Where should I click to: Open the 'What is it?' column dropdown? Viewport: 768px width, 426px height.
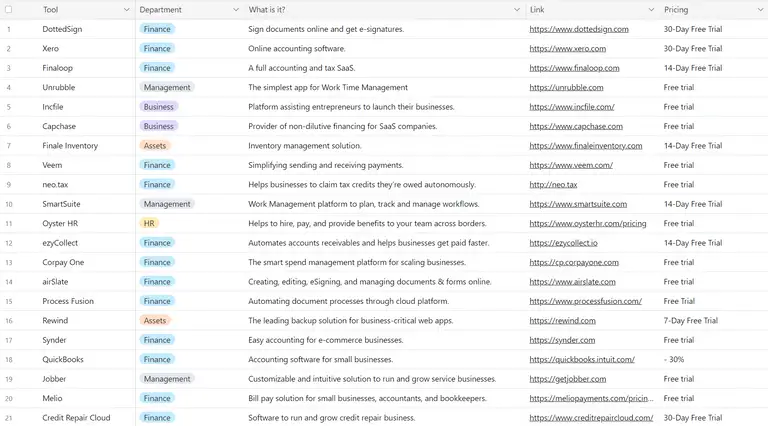tap(517, 10)
